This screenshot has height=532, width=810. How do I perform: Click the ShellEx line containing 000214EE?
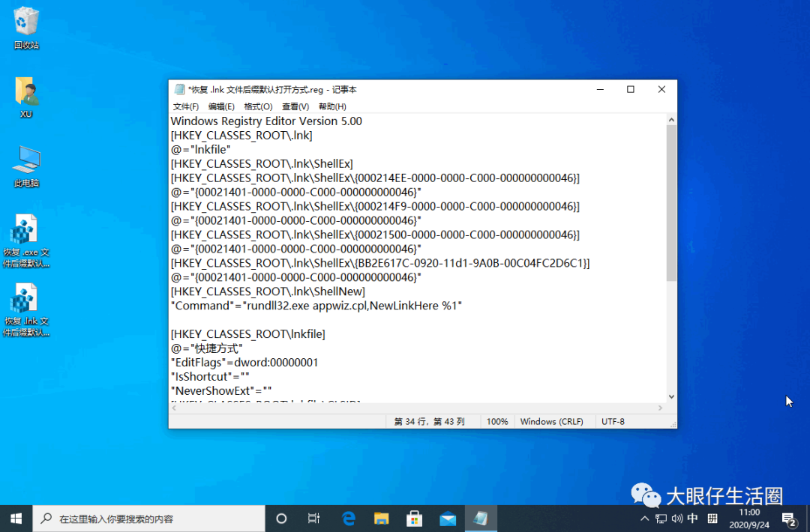375,178
